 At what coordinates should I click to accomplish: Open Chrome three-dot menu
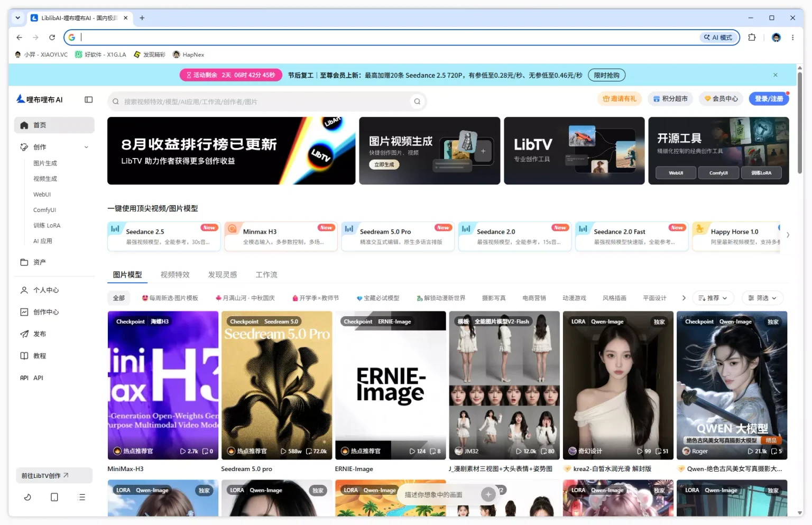pos(792,38)
